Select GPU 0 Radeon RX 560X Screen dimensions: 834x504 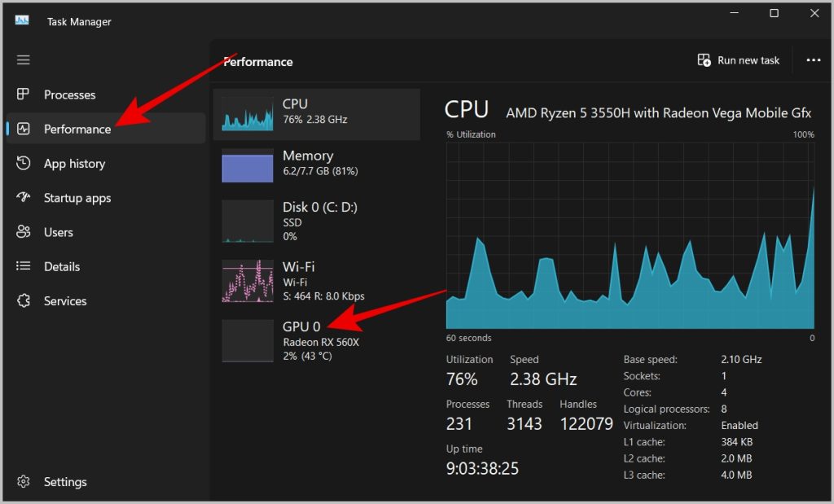(x=316, y=340)
